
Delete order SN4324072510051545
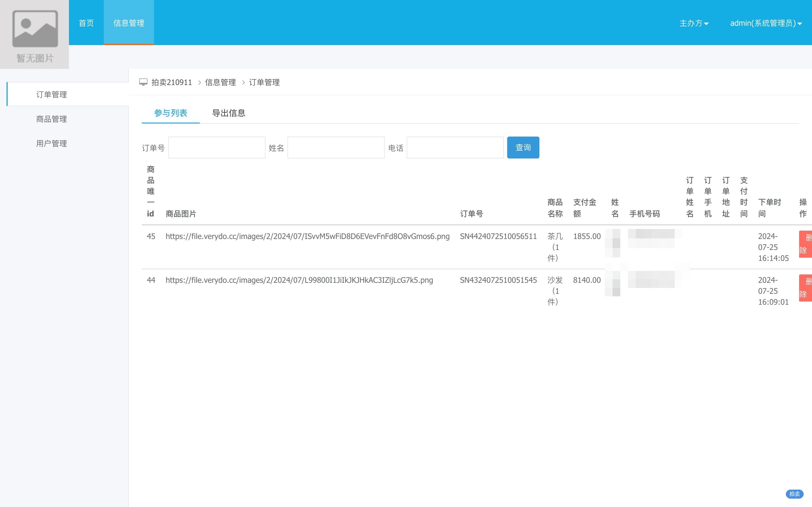(806, 288)
